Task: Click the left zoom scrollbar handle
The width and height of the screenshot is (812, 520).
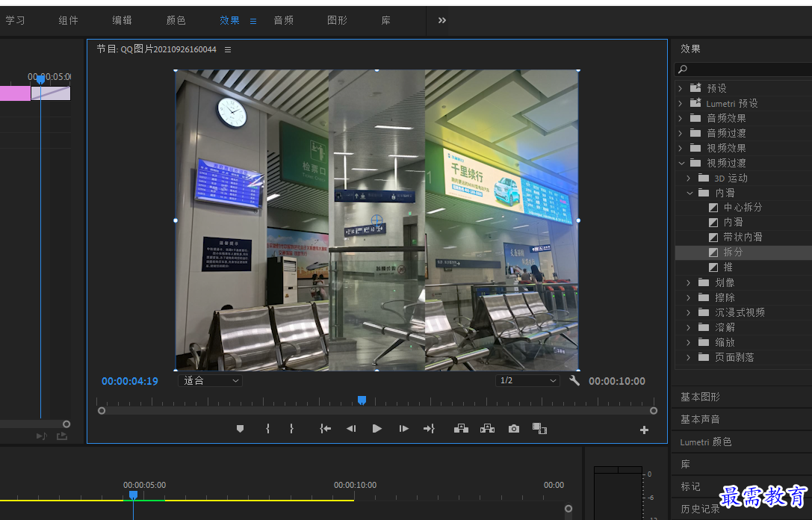Action: pos(102,411)
